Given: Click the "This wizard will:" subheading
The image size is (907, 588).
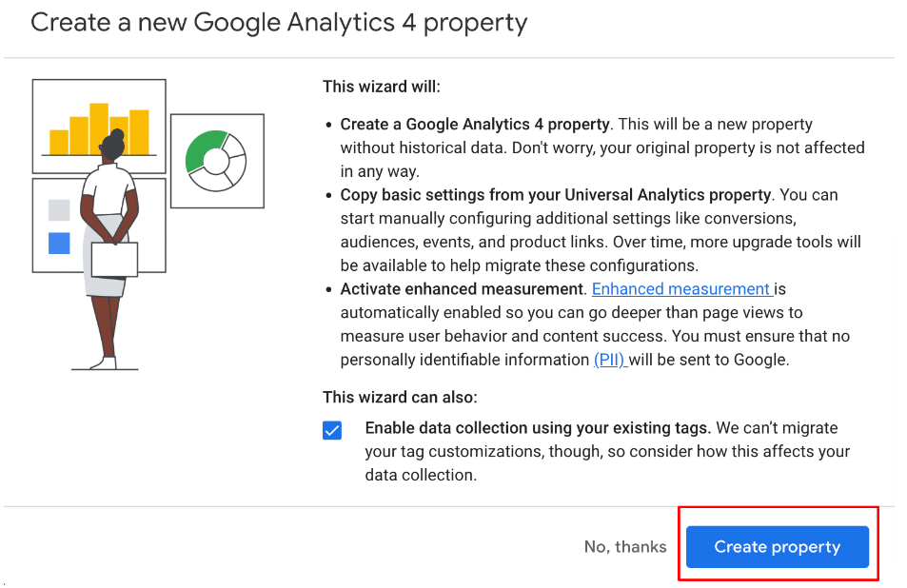Looking at the screenshot, I should [x=382, y=87].
